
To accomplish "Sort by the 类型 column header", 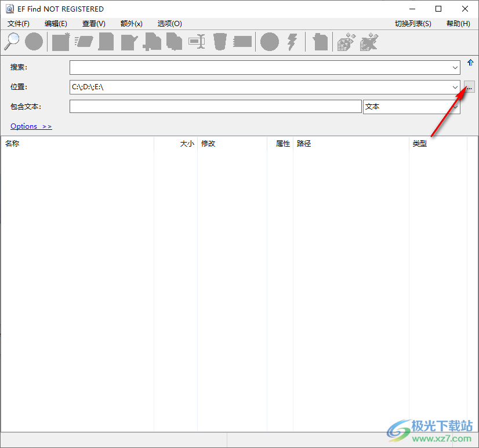I will point(438,144).
